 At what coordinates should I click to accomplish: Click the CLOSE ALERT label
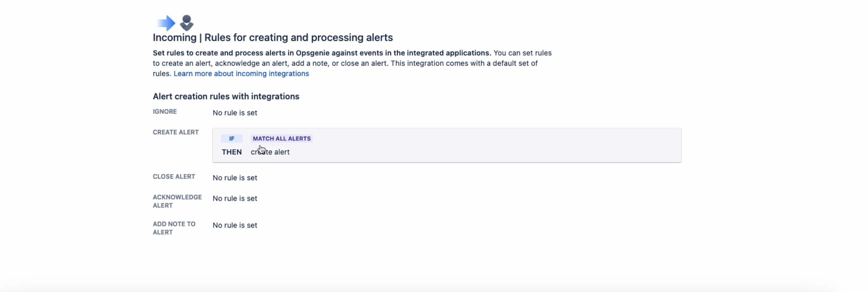coord(174,176)
